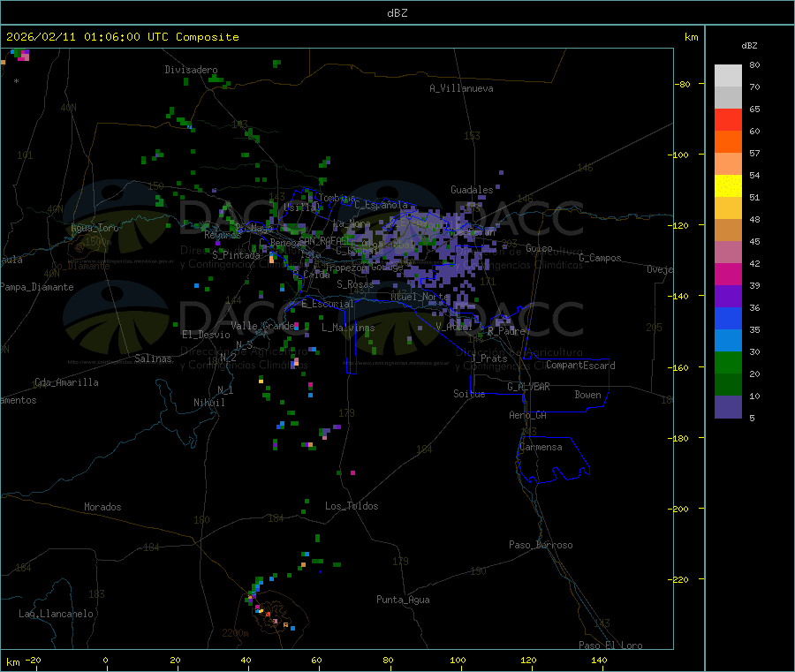Select the 'Guadales' location label
Screen dimensions: 795x672
(472, 190)
